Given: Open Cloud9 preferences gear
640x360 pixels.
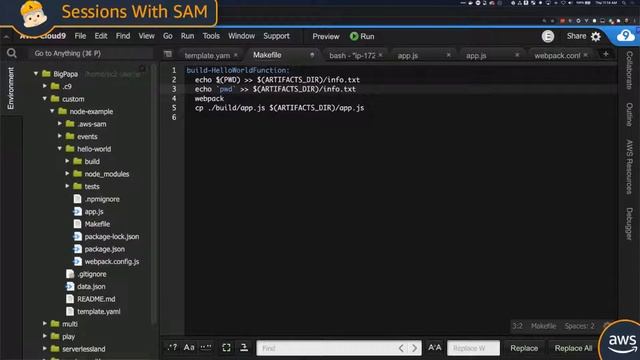Looking at the screenshot, I should click(x=596, y=37).
